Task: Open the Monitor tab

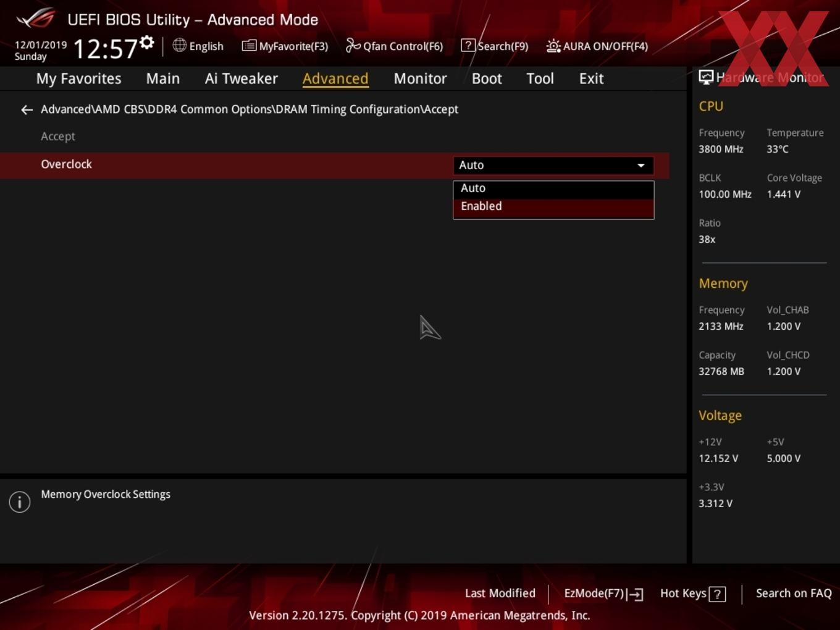Action: 421,78
